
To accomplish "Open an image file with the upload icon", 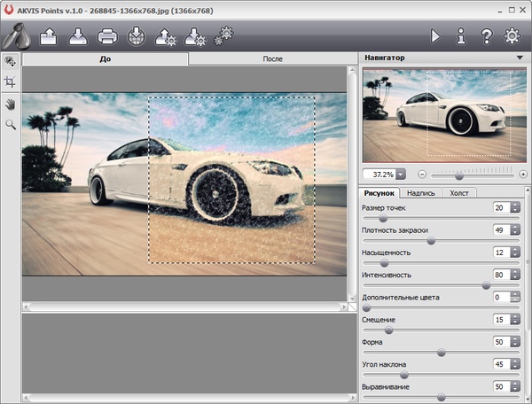I will click(48, 36).
